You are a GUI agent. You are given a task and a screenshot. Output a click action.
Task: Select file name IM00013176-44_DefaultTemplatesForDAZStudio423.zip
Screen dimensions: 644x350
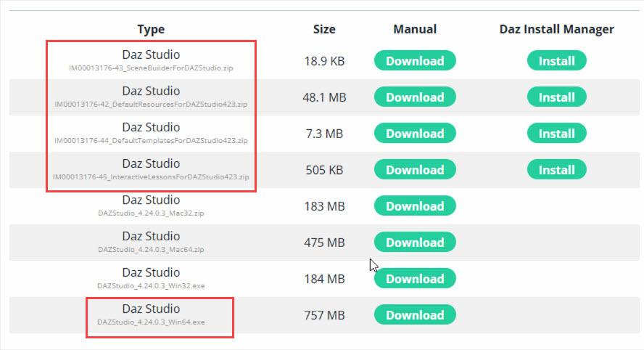click(x=151, y=141)
